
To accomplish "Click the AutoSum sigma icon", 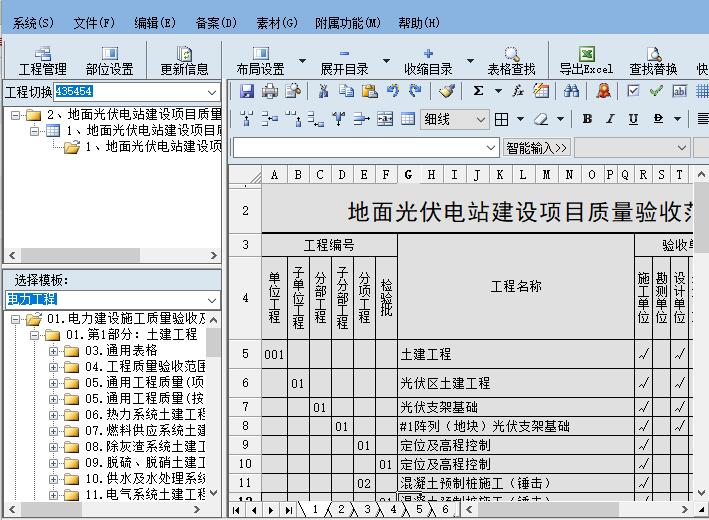I will (479, 91).
